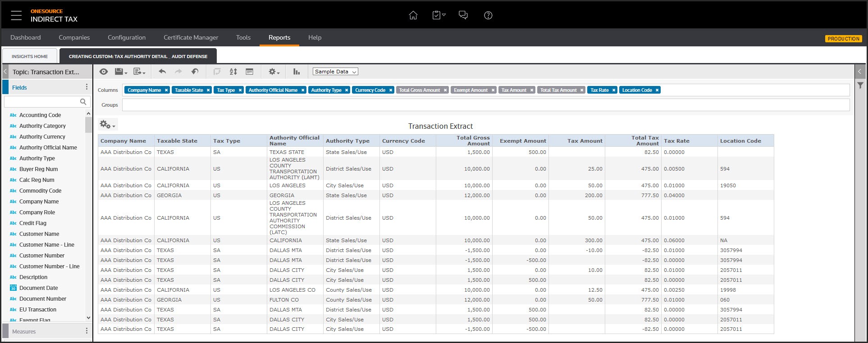Click the help question mark icon
This screenshot has height=343, width=868.
pyautogui.click(x=488, y=15)
